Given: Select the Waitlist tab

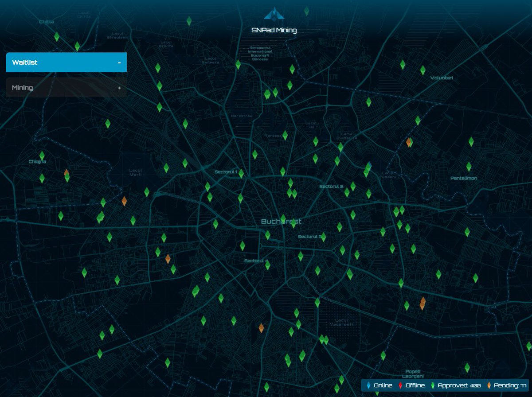Looking at the screenshot, I should click(66, 62).
